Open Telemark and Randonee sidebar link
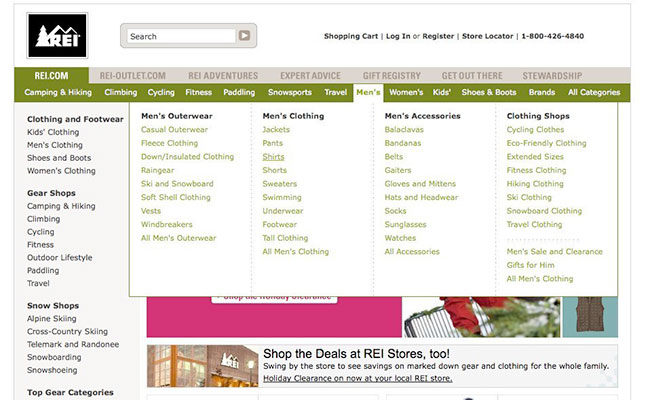Image resolution: width=650 pixels, height=400 pixels. tap(73, 344)
